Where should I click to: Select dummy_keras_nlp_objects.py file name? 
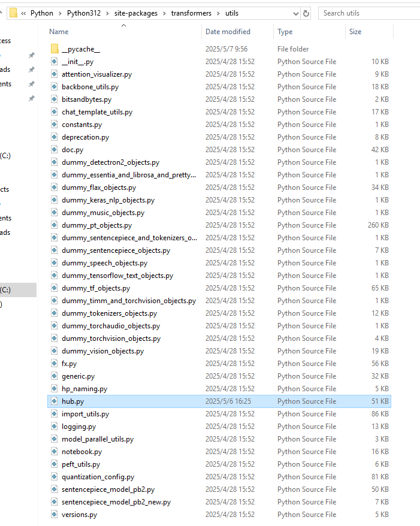[108, 200]
